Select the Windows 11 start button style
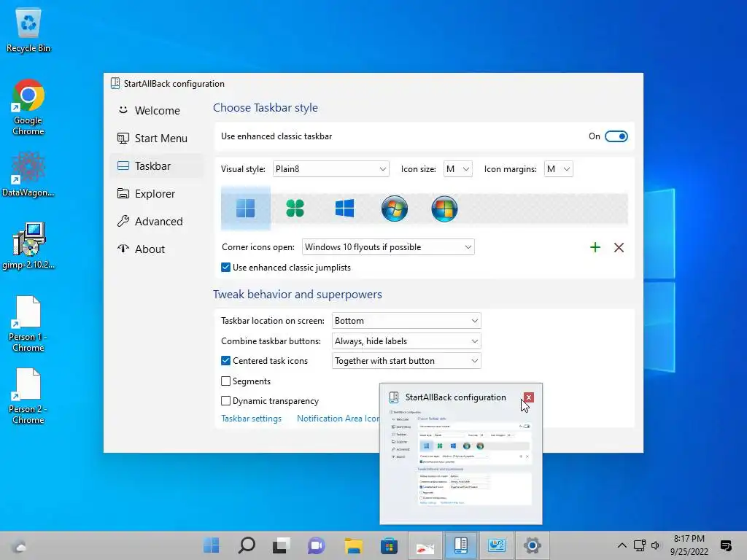The height and width of the screenshot is (560, 747). (x=246, y=208)
